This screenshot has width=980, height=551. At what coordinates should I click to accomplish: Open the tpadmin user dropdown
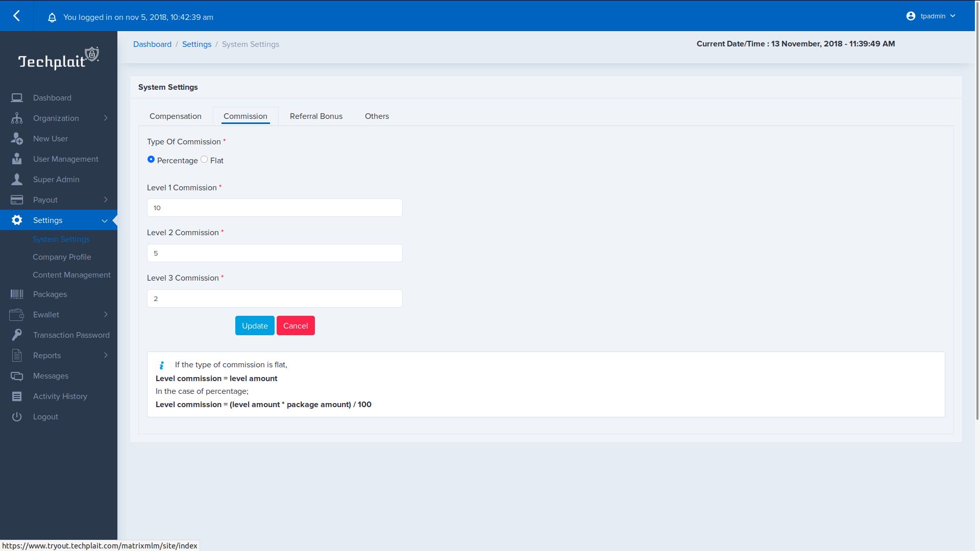click(x=932, y=16)
